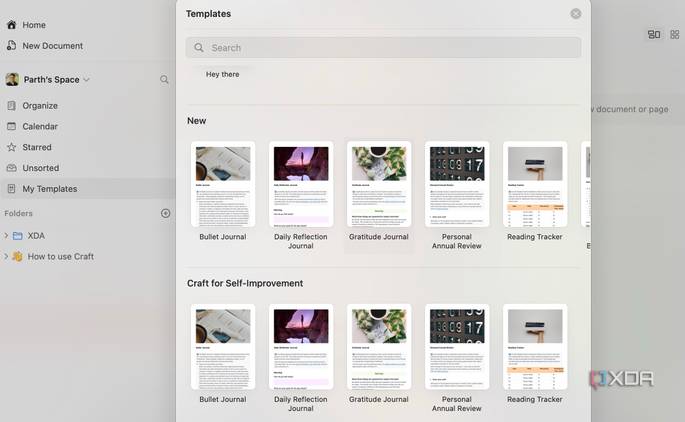Click Reading Tracker label under New
Viewport: 685px width, 422px height.
pos(535,237)
